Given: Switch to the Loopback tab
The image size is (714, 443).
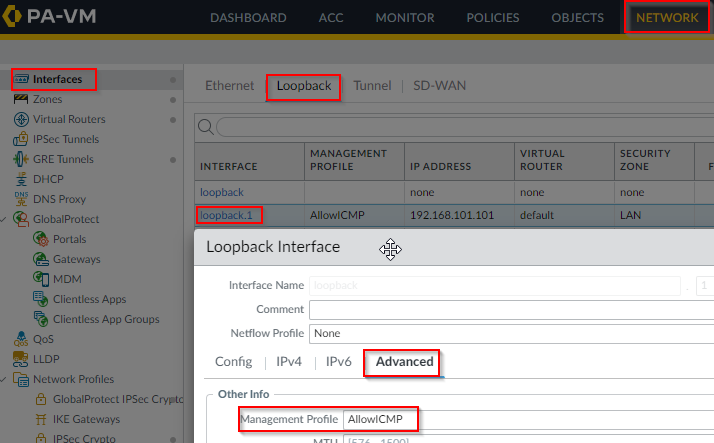Looking at the screenshot, I should (304, 86).
